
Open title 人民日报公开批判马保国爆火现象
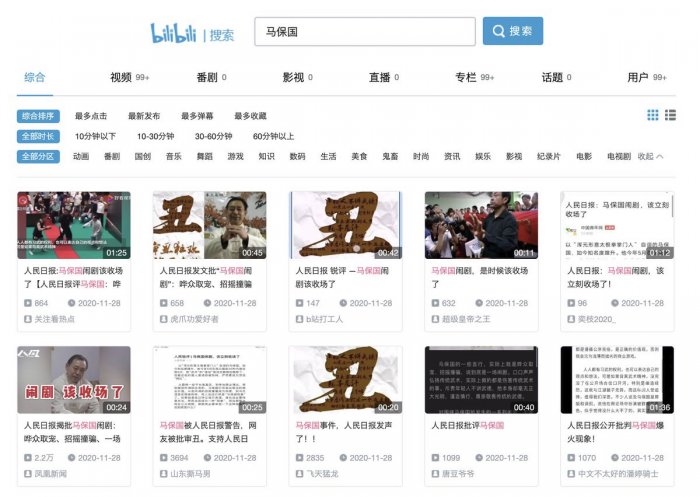coord(616,432)
